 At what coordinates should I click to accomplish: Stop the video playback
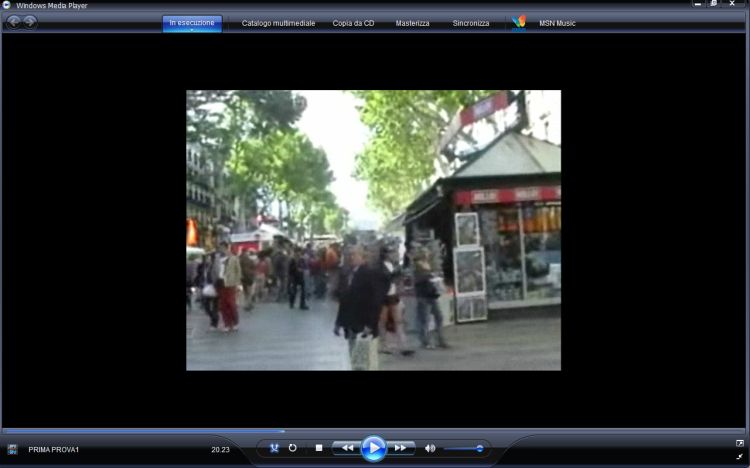click(x=319, y=448)
